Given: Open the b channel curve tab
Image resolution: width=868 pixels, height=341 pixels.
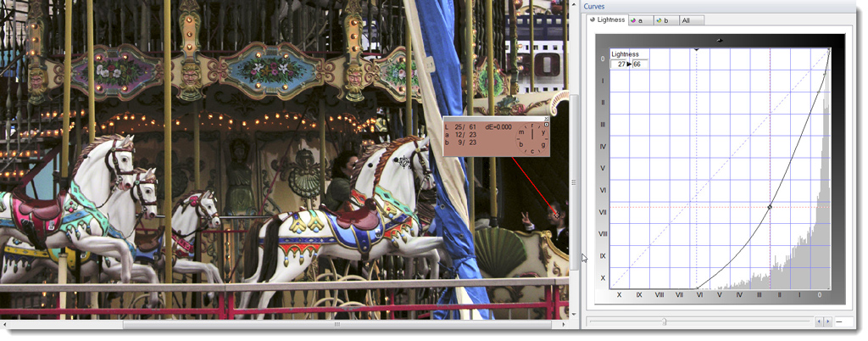Looking at the screenshot, I should tap(666, 20).
